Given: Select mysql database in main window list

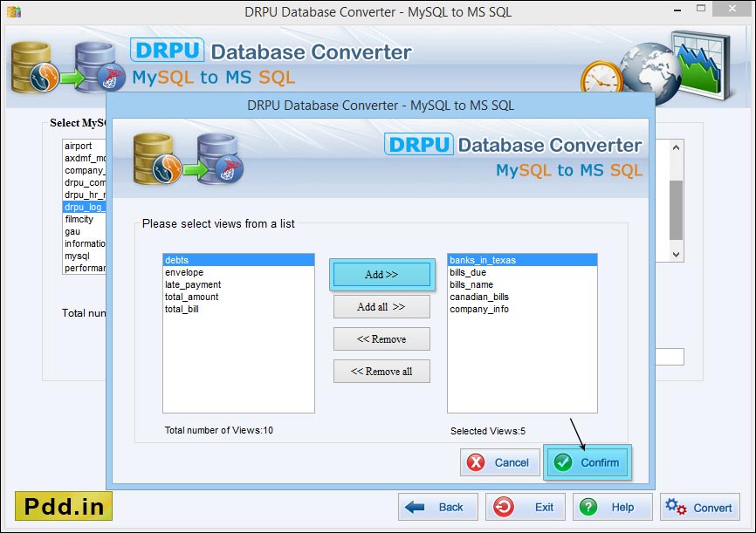Looking at the screenshot, I should click(85, 256).
